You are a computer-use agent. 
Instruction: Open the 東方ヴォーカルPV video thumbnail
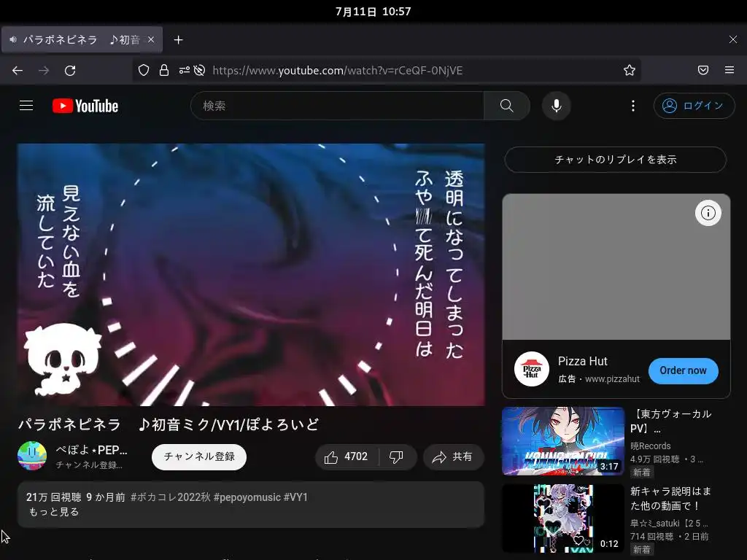563,441
